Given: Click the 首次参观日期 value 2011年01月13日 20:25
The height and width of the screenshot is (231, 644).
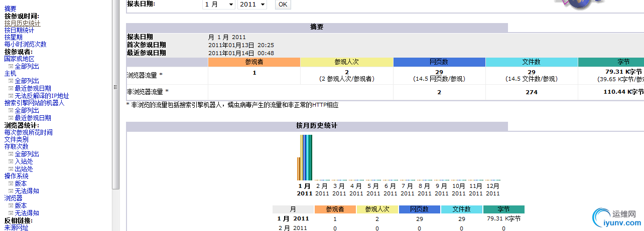Looking at the screenshot, I should pyautogui.click(x=241, y=45).
